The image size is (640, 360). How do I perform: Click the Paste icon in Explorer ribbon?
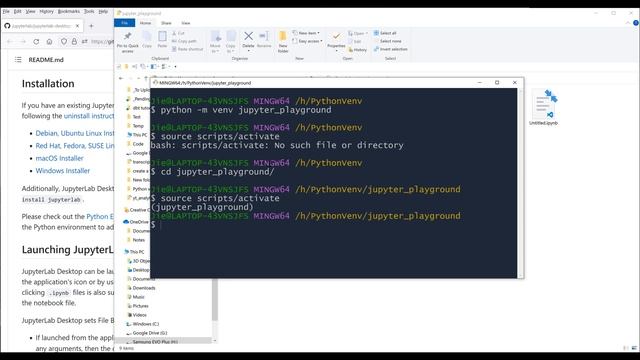162,40
